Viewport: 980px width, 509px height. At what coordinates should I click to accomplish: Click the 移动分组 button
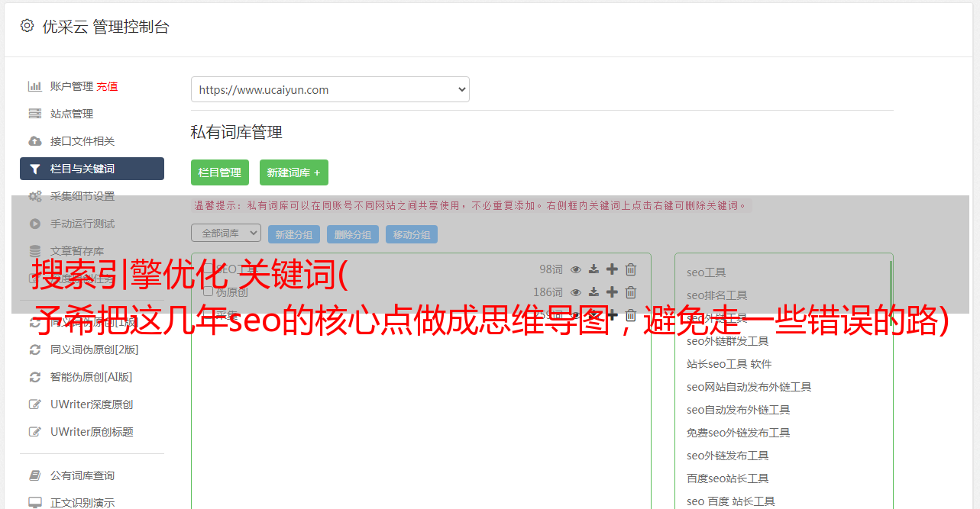point(412,234)
